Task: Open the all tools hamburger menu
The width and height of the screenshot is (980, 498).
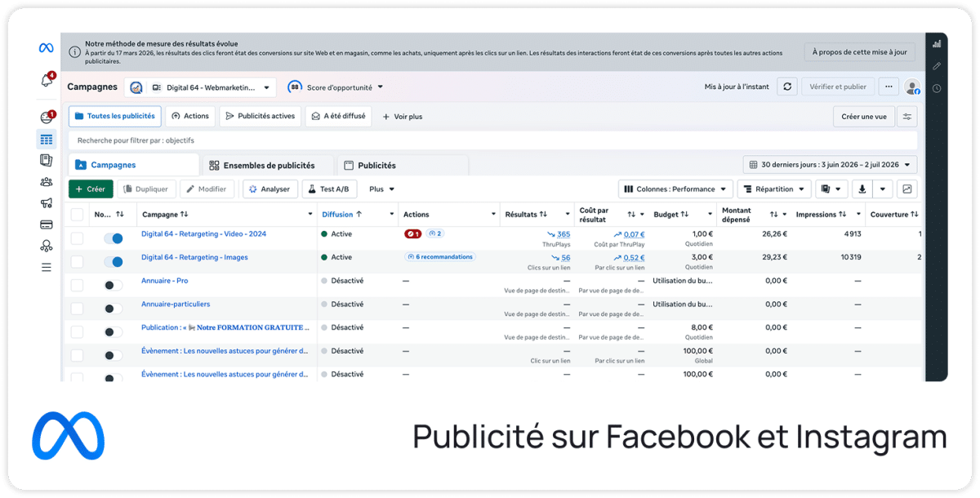Action: [47, 267]
